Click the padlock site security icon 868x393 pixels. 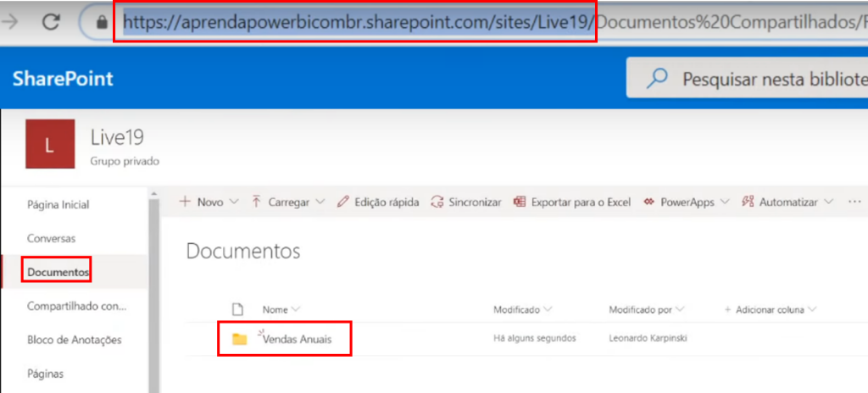(x=102, y=24)
